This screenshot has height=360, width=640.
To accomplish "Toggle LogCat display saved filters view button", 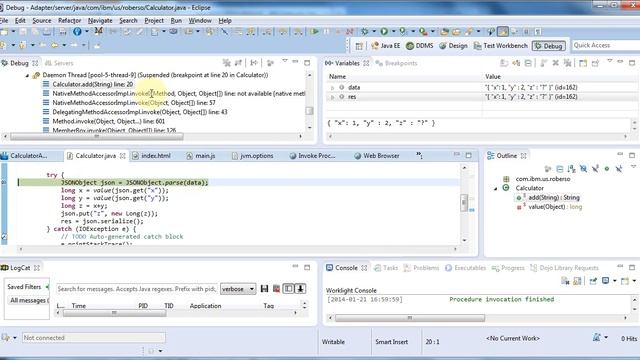I will [x=288, y=289].
